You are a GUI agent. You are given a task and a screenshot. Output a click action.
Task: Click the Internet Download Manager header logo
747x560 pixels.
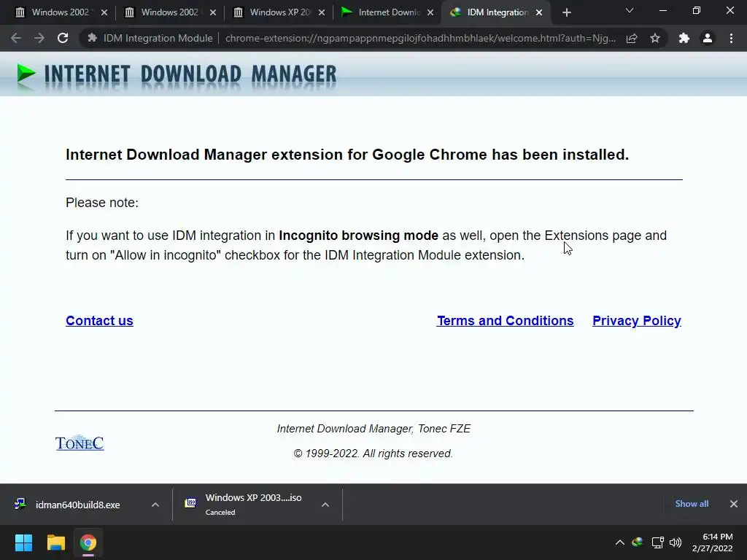click(177, 76)
